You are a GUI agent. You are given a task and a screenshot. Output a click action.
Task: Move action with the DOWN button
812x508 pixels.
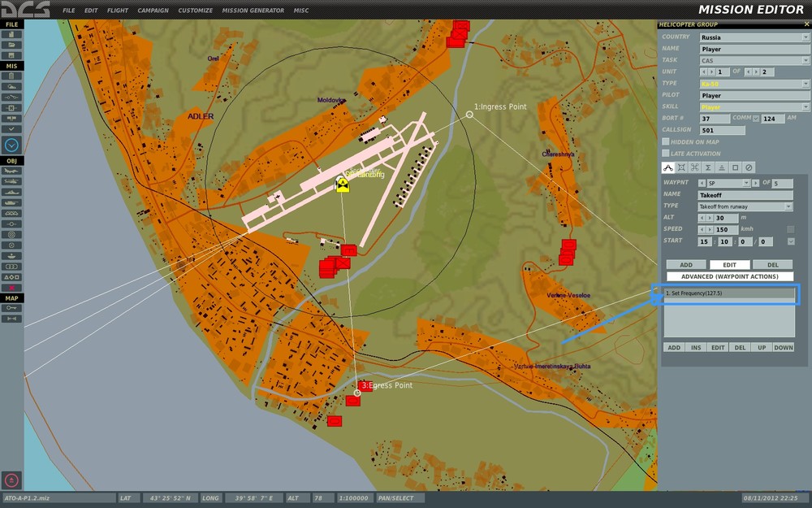[784, 347]
